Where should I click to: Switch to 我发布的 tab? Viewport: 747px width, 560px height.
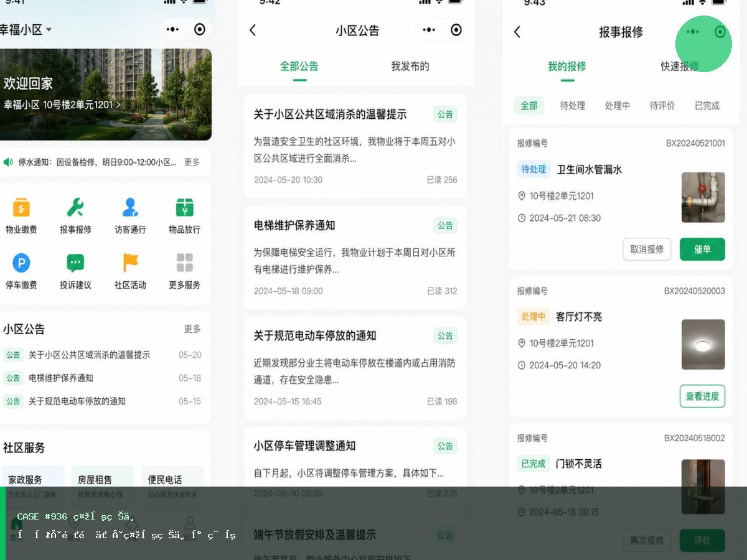point(410,66)
